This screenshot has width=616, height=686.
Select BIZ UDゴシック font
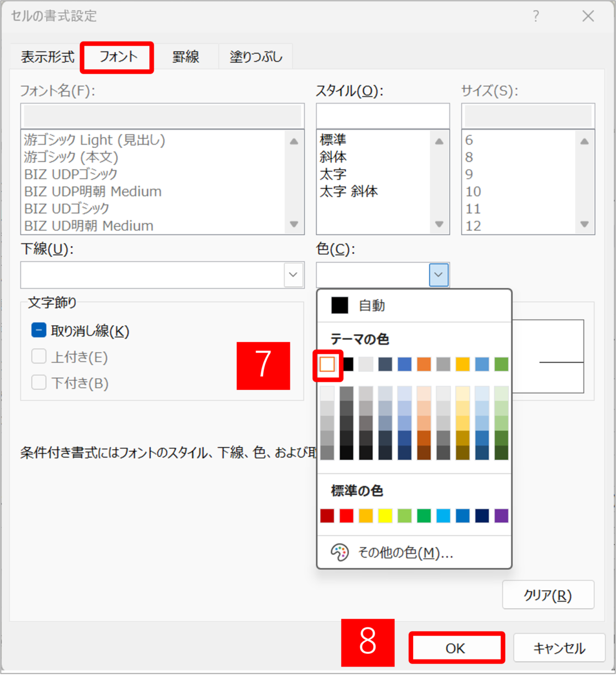pos(67,209)
